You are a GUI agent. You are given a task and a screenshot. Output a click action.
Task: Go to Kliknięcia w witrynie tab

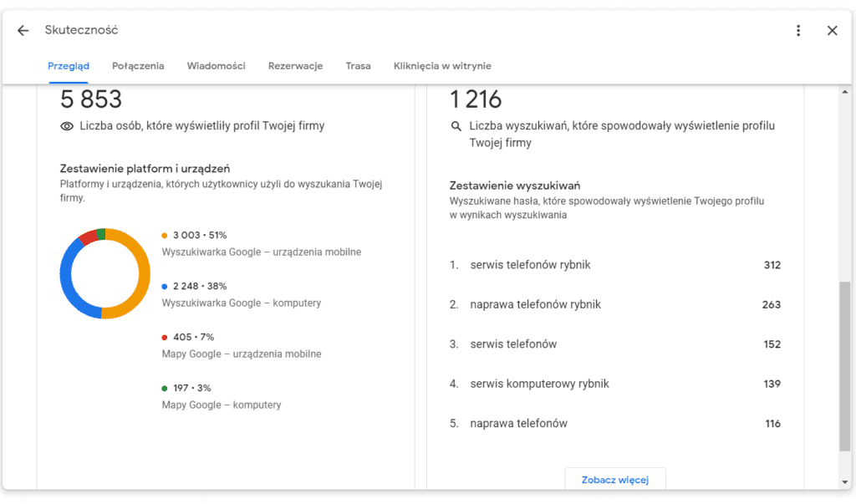pyautogui.click(x=442, y=66)
